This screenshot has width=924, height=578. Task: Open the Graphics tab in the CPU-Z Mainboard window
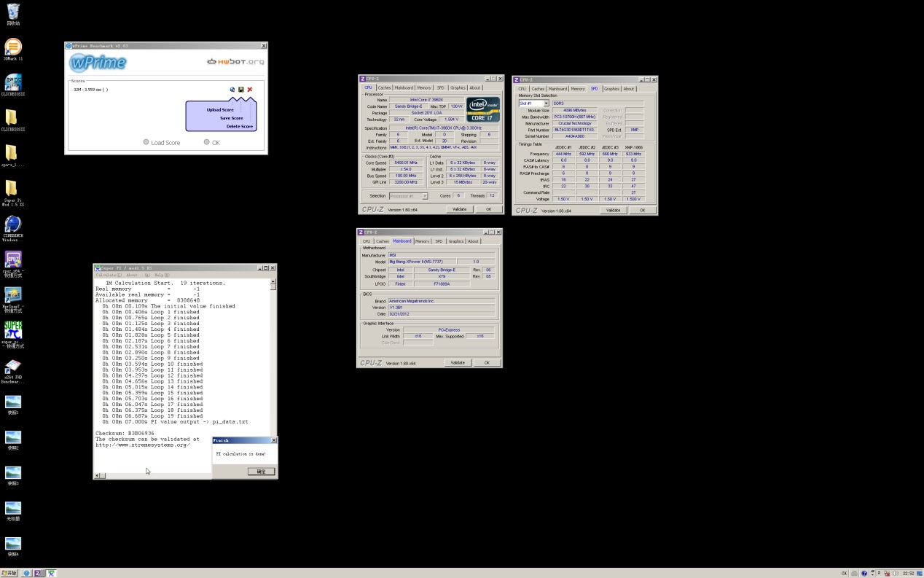[456, 241]
